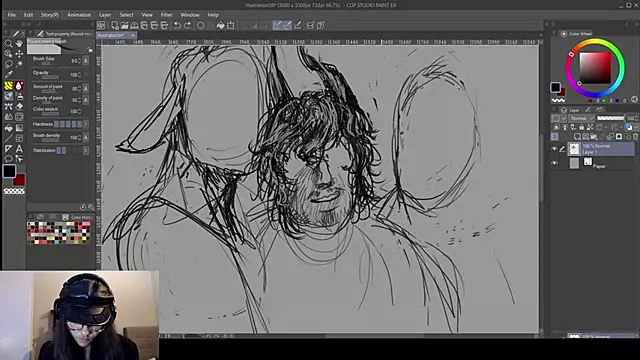Select the Eyedropper tool
The image size is (640, 360).
[8, 75]
